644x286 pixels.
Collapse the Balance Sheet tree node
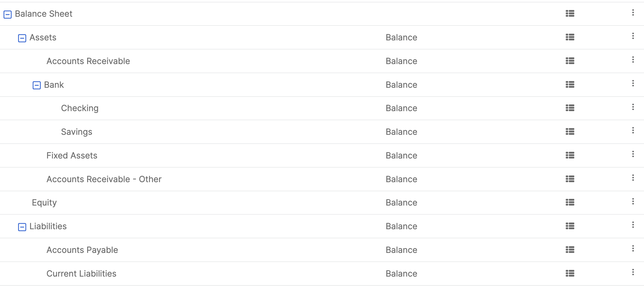click(8, 14)
